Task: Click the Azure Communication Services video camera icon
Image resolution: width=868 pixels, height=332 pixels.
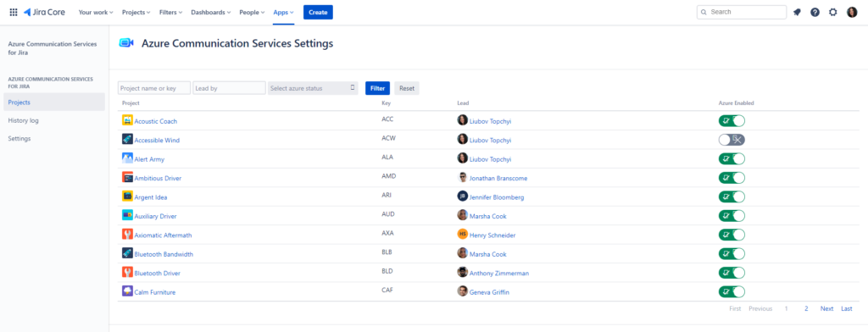Action: coord(127,43)
